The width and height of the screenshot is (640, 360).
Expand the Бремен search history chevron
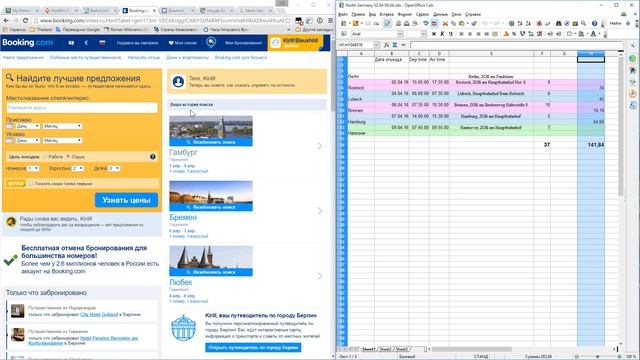click(320, 211)
